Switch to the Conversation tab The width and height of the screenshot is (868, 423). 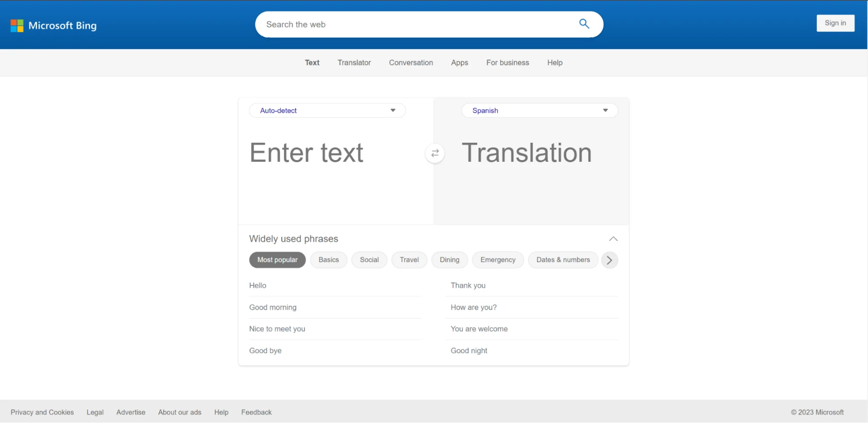click(x=411, y=62)
